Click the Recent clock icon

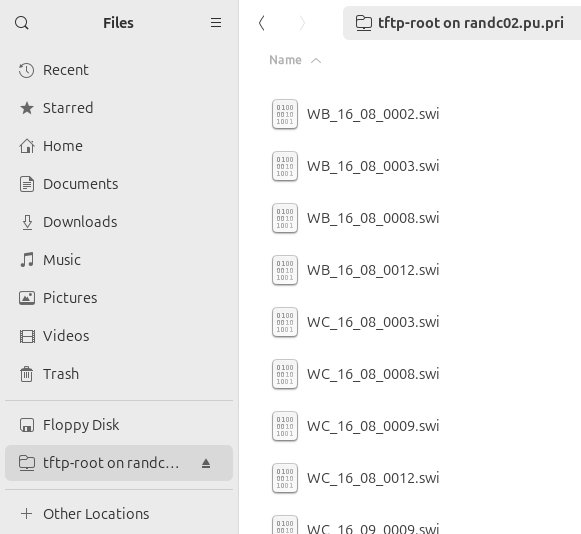click(x=27, y=70)
